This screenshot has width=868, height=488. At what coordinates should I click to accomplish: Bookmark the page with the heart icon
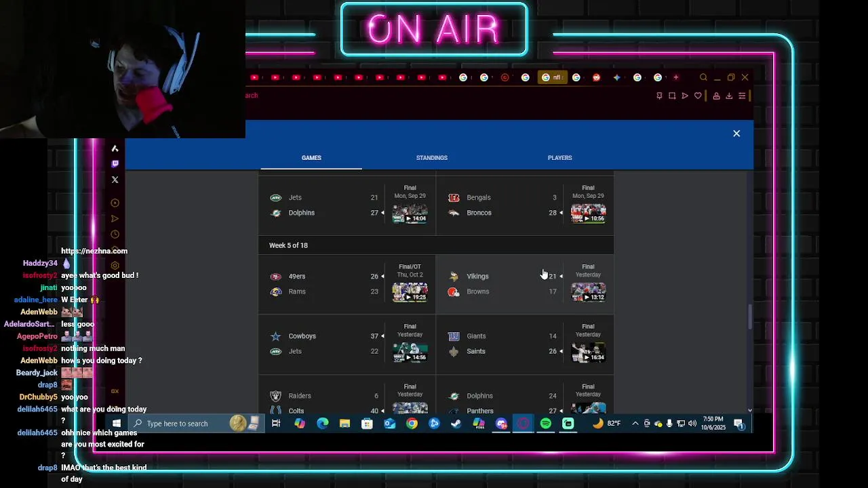698,96
